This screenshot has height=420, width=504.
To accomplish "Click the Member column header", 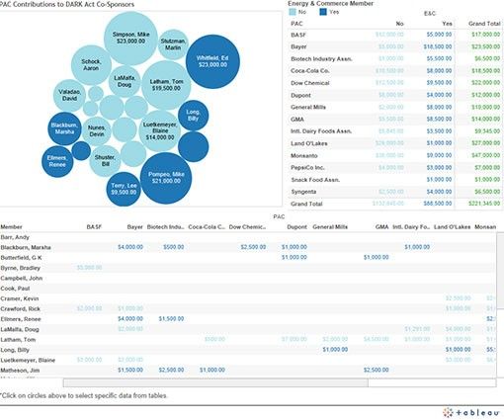I will point(11,226).
